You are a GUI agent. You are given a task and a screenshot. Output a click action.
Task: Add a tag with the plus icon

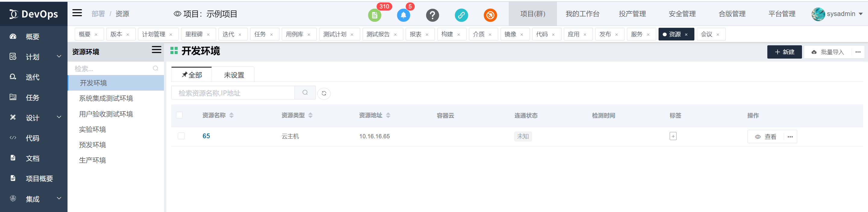coord(673,137)
